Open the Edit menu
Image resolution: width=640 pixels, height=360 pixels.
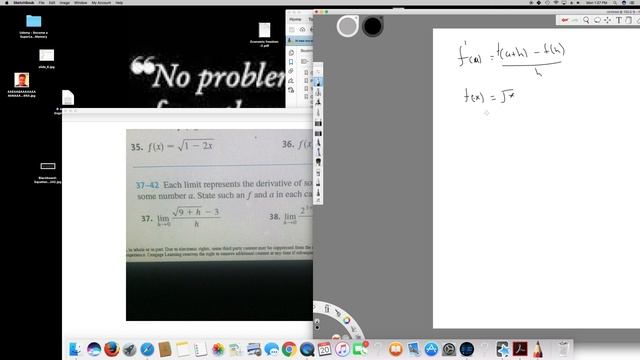tap(52, 2)
